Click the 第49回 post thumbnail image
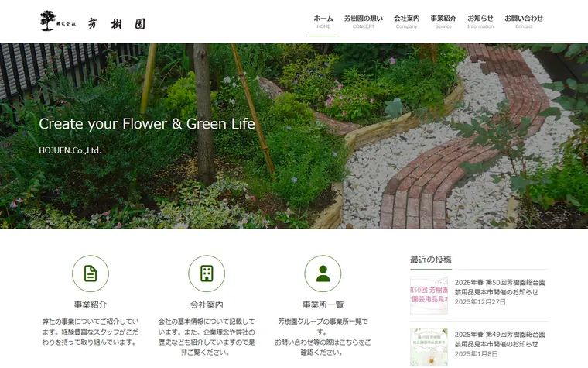The image size is (588, 368). click(x=429, y=347)
